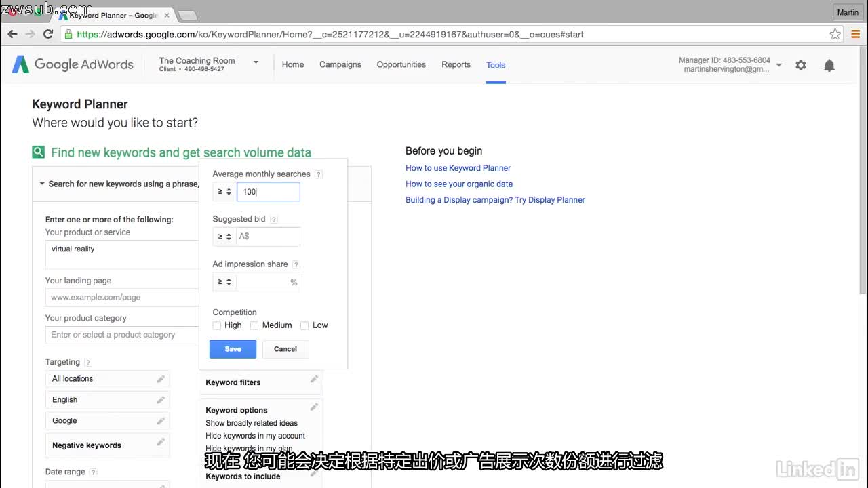Open settings gear icon
The height and width of the screenshot is (488, 868).
801,65
